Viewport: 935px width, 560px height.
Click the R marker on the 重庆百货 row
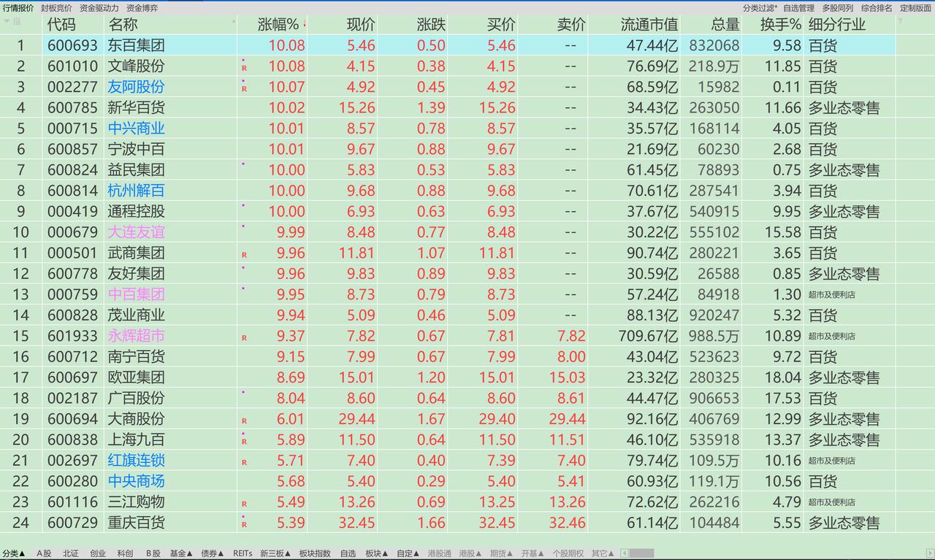coord(244,524)
